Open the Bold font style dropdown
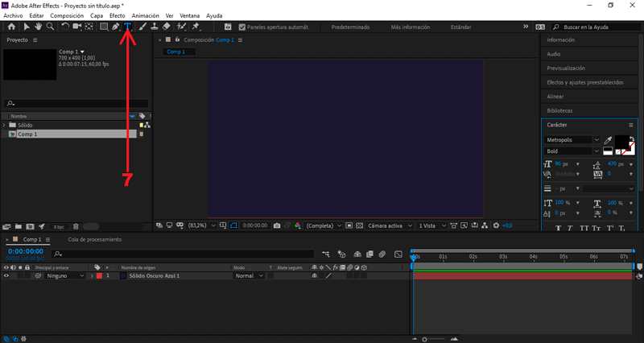 click(x=572, y=151)
